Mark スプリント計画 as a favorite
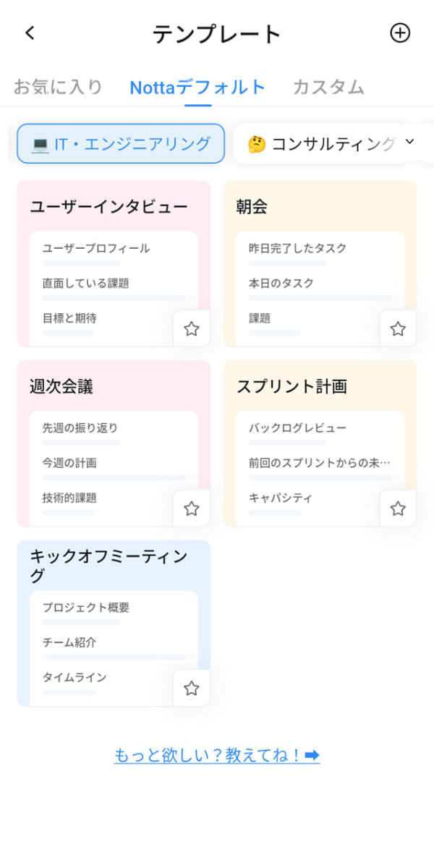The width and height of the screenshot is (434, 868). coord(398,509)
